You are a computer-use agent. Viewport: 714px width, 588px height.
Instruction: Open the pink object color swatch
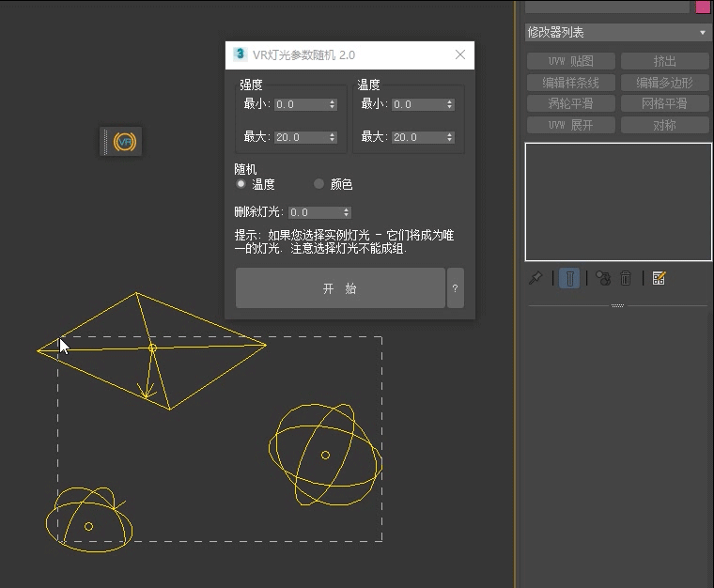coord(703,7)
